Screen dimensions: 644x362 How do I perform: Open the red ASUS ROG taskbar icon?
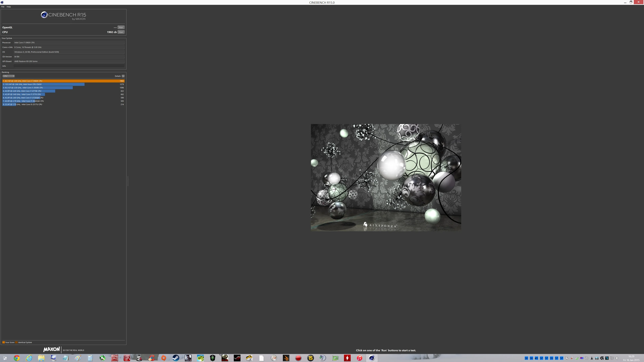tap(237, 358)
